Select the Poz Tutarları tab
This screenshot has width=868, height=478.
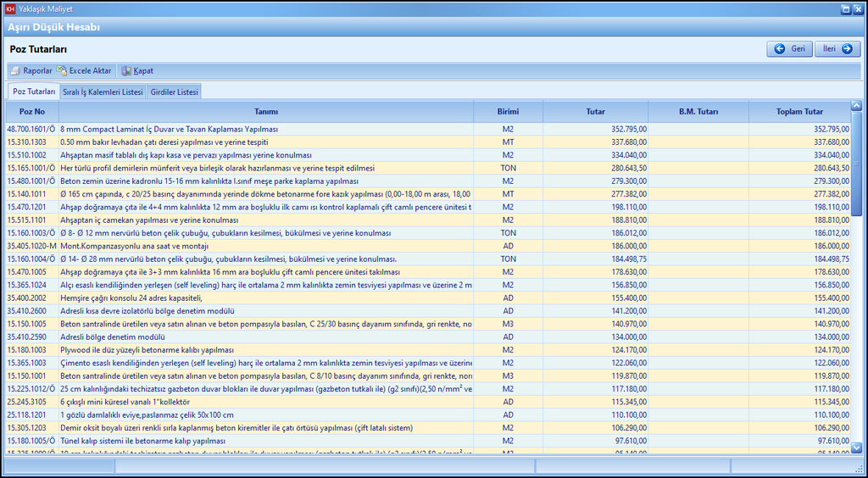(34, 92)
